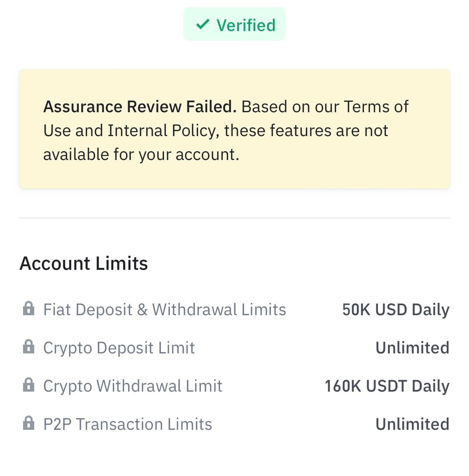Select the P2P Transaction Limits label
Viewport: 469px width, 476px height.
coord(127,424)
